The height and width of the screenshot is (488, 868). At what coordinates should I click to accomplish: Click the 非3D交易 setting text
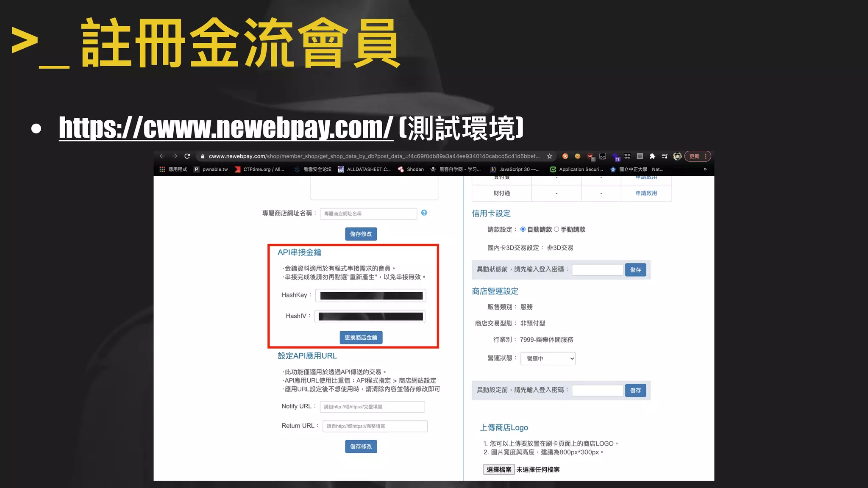pos(560,248)
